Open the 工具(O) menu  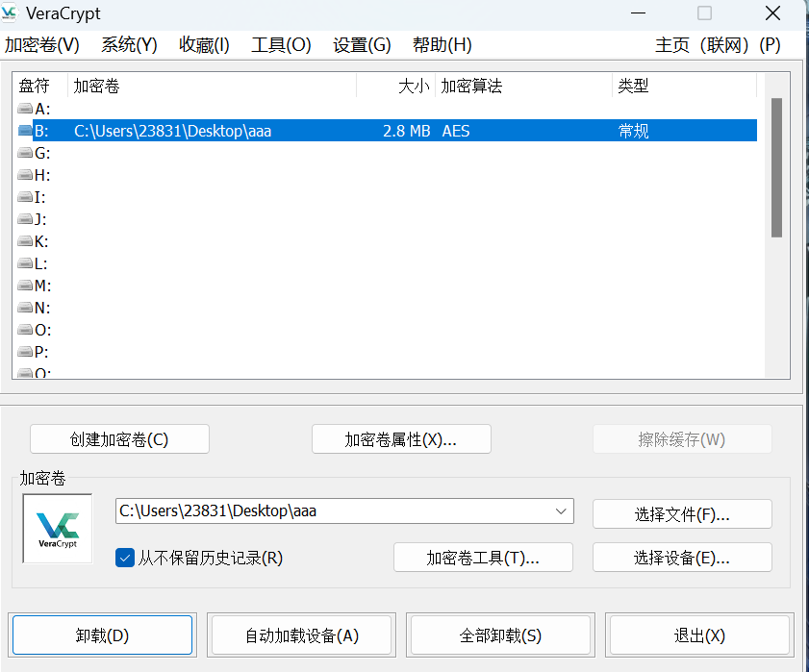(x=281, y=45)
